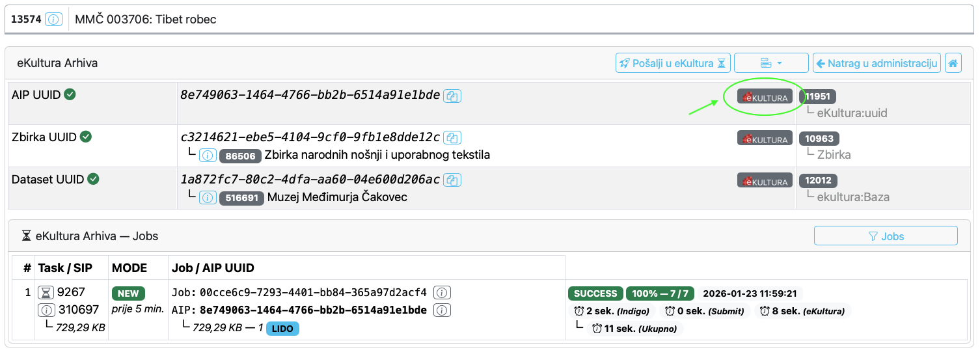Image resolution: width=980 pixels, height=354 pixels.
Task: Copy the Dataset UUID with its copy icon
Action: [x=452, y=180]
